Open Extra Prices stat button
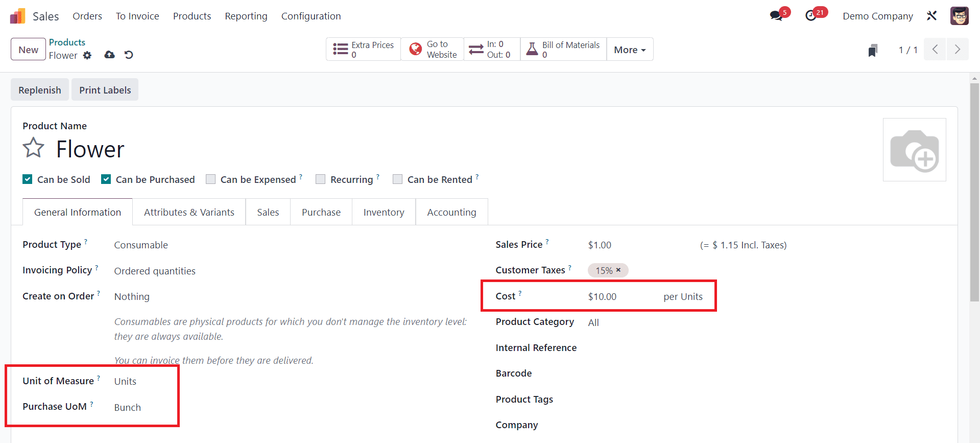 click(x=363, y=50)
